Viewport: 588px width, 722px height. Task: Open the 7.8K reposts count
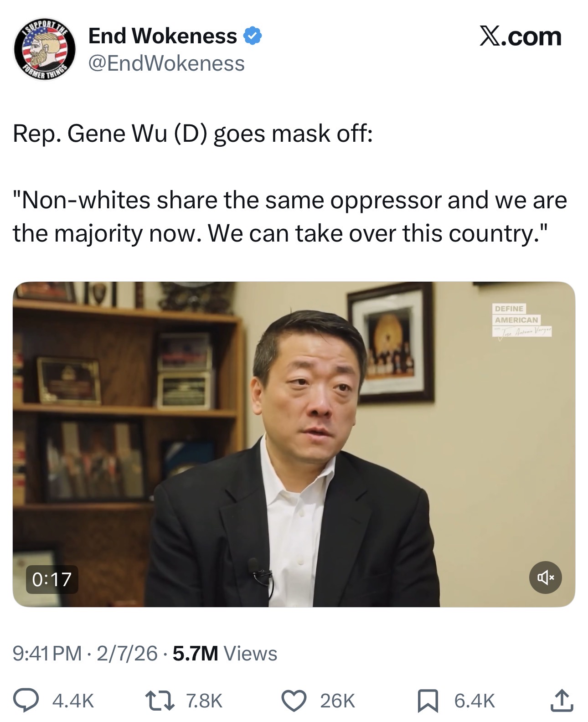click(204, 701)
